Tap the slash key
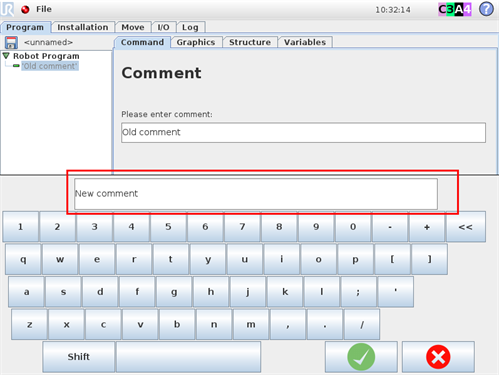The width and height of the screenshot is (499, 375). [362, 324]
